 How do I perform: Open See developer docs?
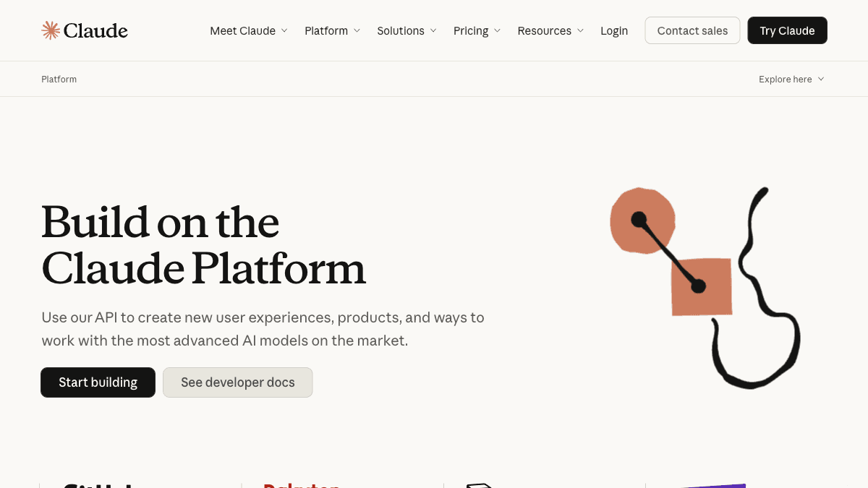click(238, 382)
